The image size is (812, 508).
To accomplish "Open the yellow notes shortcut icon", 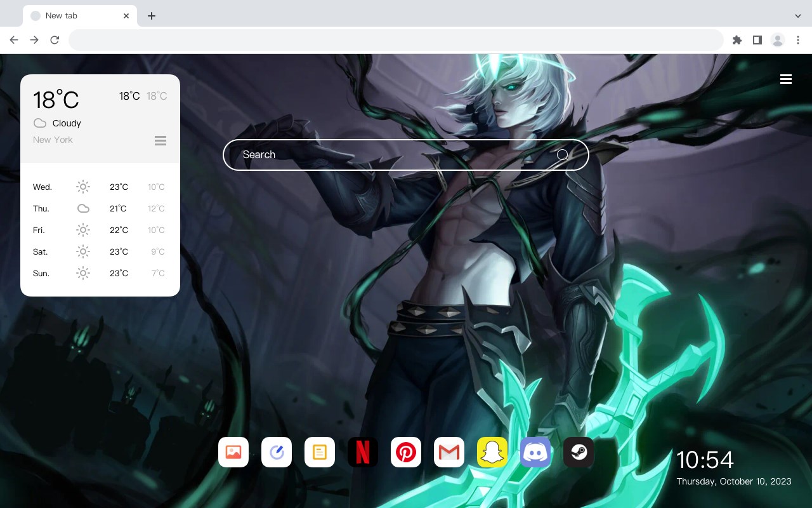I will point(320,452).
